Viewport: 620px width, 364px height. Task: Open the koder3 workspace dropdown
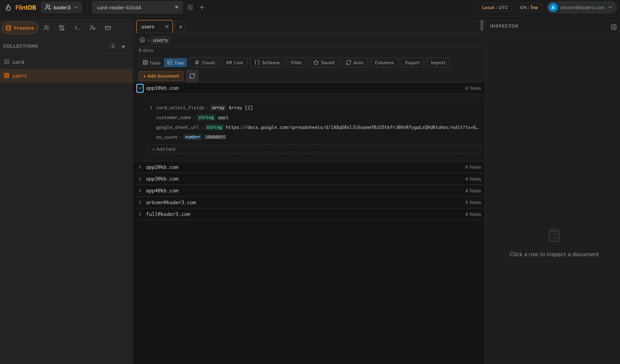(x=61, y=7)
